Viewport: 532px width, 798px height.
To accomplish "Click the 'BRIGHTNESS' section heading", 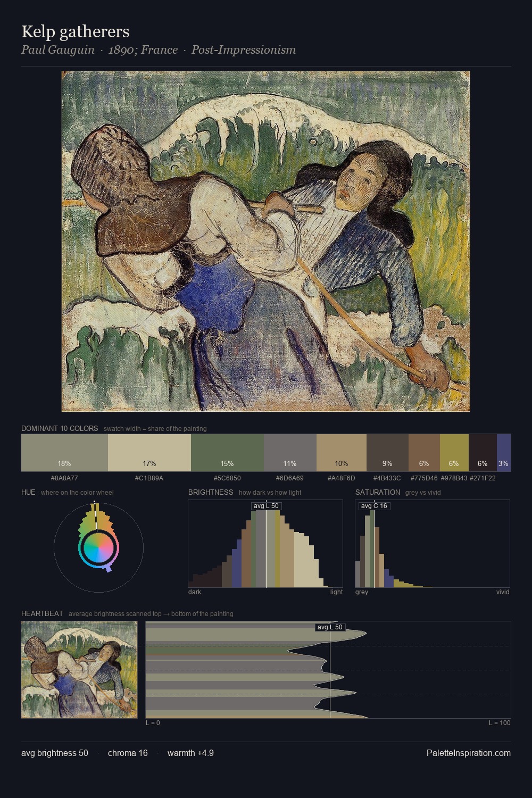I will [x=211, y=492].
